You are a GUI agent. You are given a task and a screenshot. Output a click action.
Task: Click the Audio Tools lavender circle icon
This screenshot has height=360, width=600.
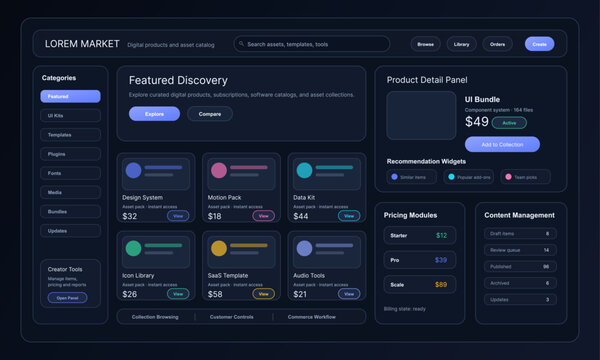click(x=305, y=248)
